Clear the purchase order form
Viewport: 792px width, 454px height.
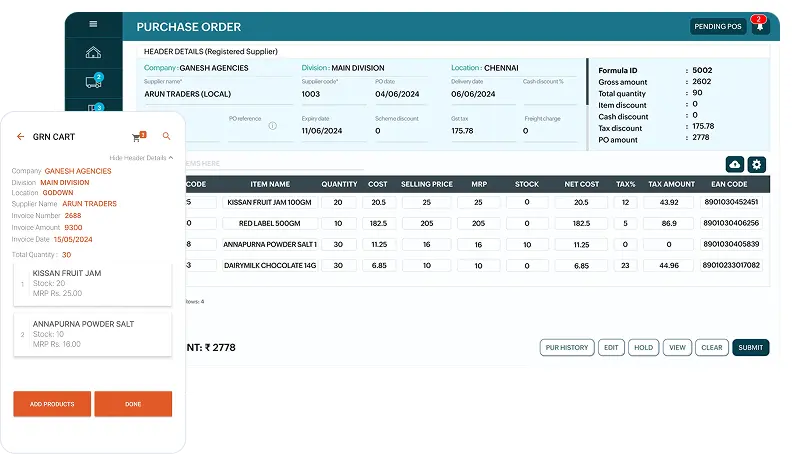point(712,347)
